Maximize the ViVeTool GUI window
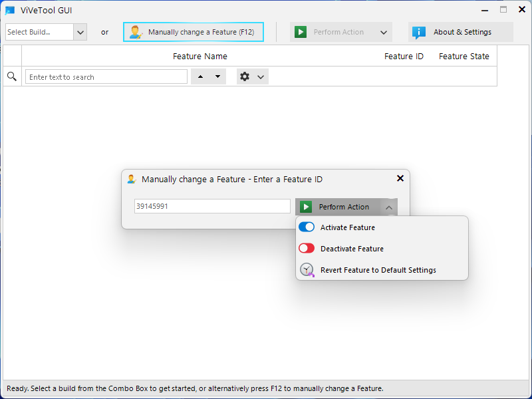Screen dimensions: 532x399 click(503, 10)
